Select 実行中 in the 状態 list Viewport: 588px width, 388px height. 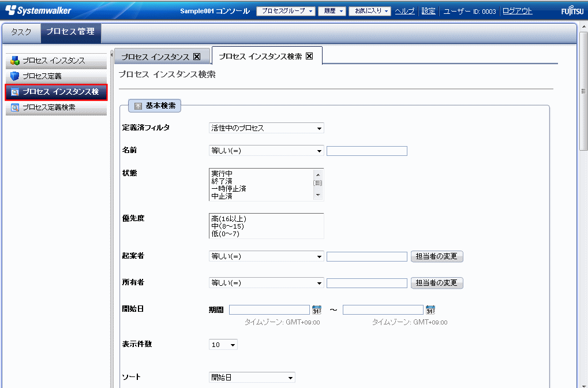[x=222, y=173]
